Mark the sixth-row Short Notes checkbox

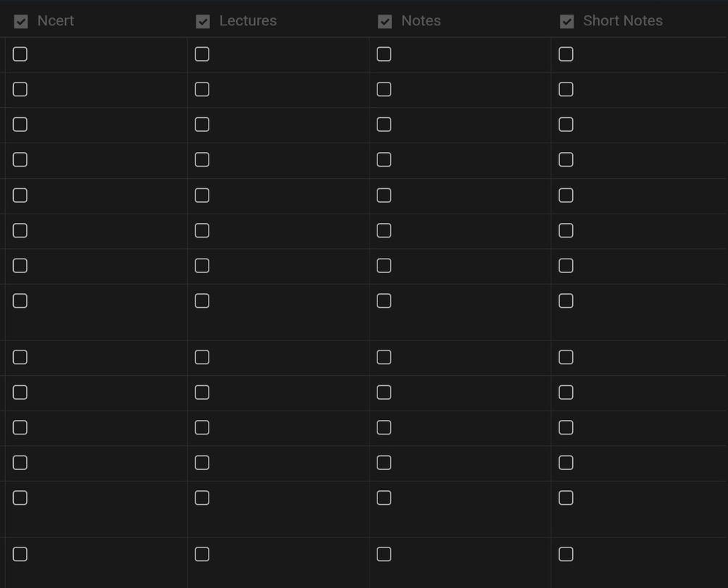[x=566, y=230]
